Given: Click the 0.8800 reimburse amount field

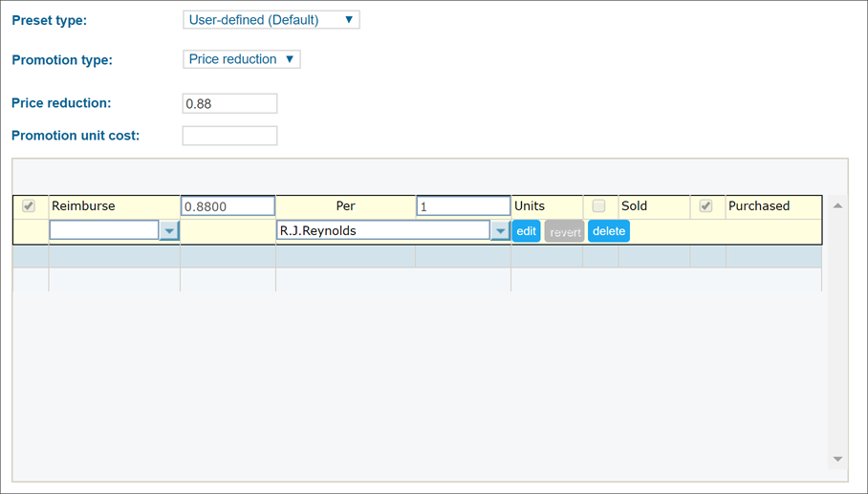Looking at the screenshot, I should [x=228, y=206].
